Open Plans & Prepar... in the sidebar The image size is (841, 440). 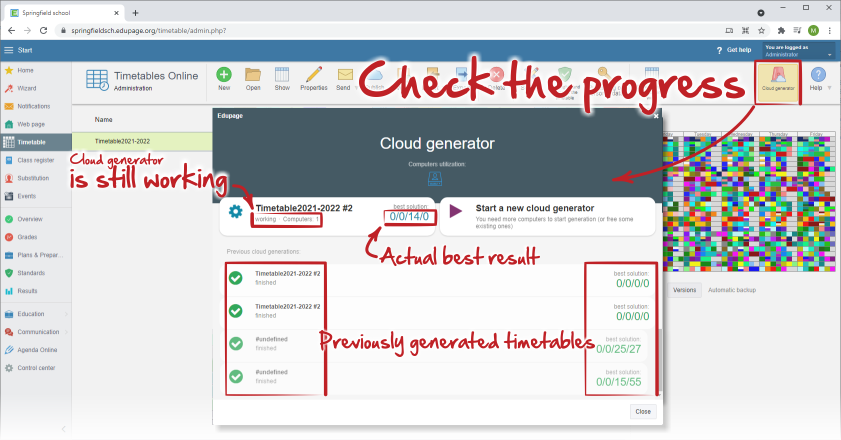[x=35, y=255]
